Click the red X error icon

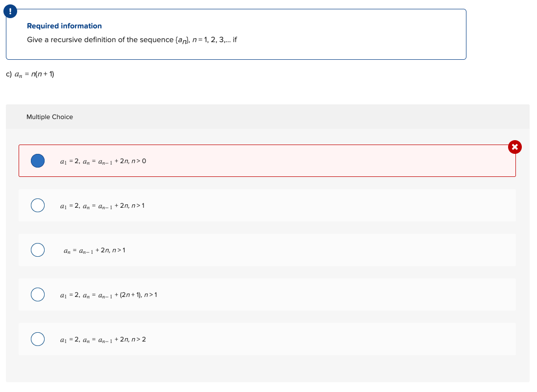point(515,147)
